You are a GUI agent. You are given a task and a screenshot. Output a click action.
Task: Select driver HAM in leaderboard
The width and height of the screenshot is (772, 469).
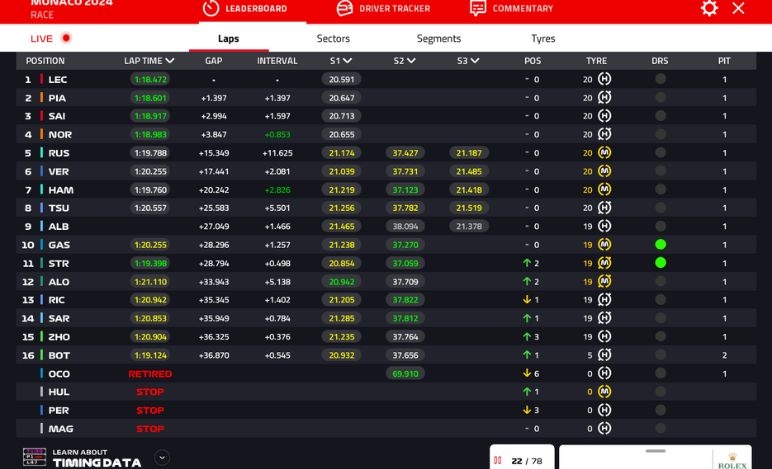(x=60, y=190)
